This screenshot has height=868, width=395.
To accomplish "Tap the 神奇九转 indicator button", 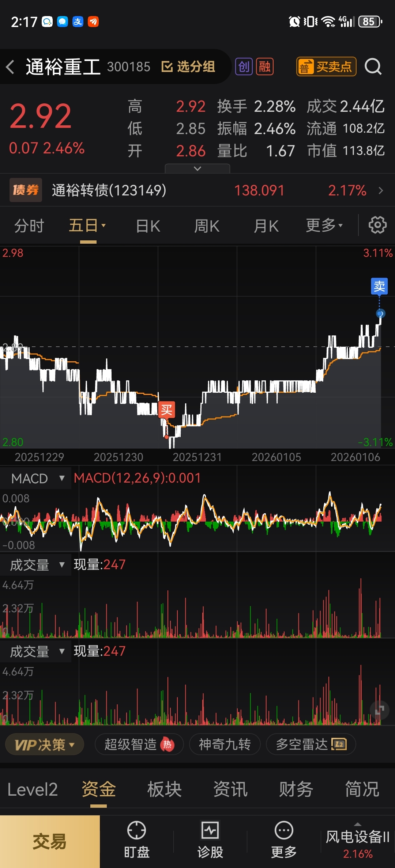I will click(225, 744).
